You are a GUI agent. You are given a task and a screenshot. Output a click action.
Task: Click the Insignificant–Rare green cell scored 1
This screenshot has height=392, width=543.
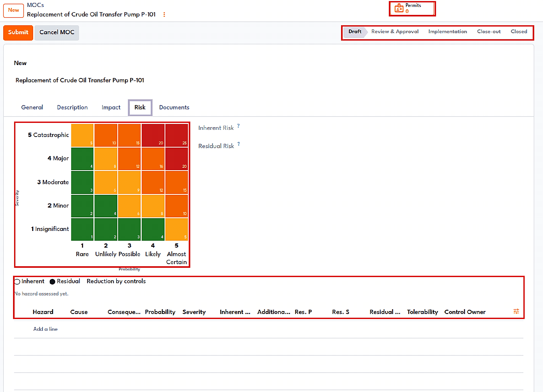(82, 229)
